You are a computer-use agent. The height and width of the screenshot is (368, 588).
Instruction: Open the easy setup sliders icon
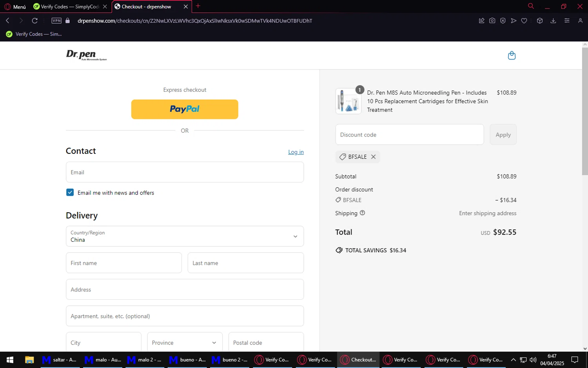(x=567, y=20)
